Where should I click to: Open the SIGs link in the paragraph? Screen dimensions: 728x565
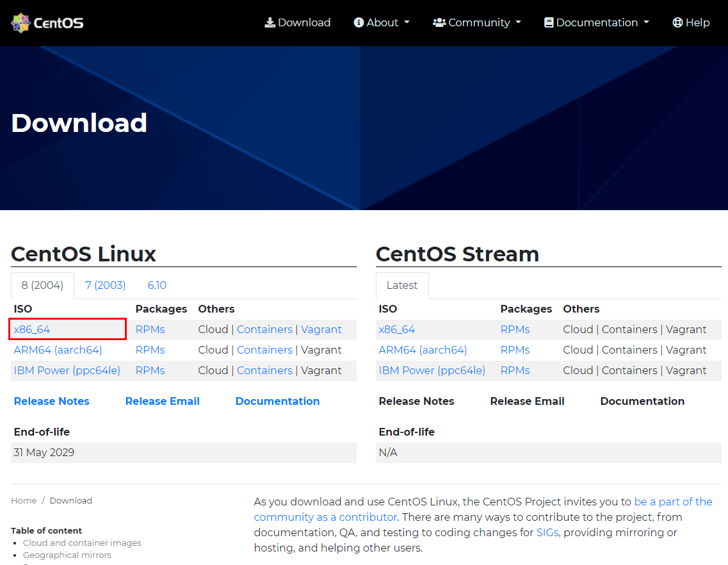pos(547,532)
